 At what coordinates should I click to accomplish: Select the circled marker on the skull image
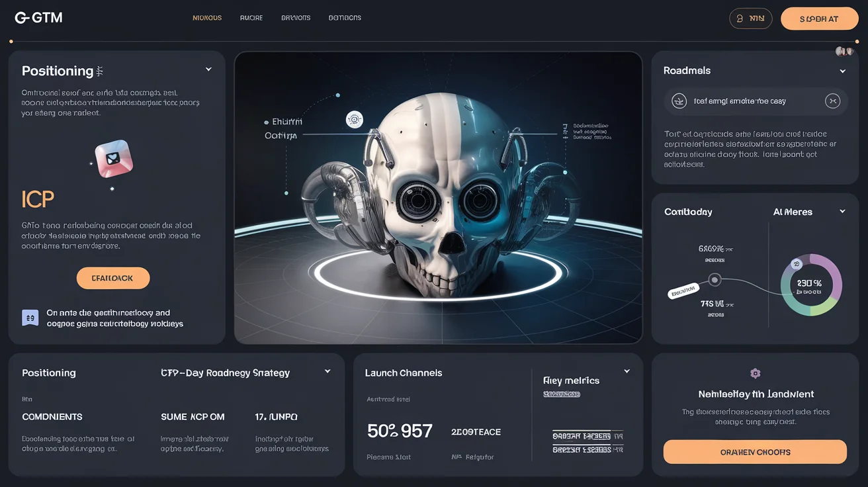point(355,118)
